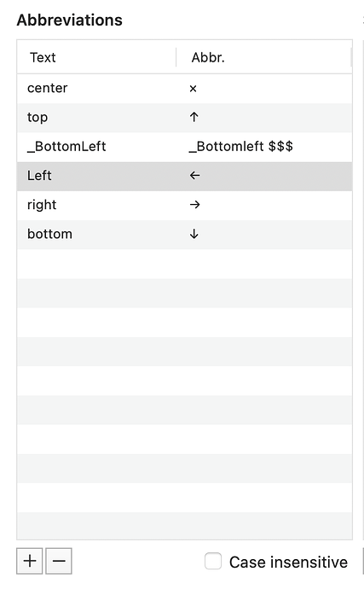364x589 pixels.
Task: Enable the Case insensitive checkbox
Action: pos(213,562)
